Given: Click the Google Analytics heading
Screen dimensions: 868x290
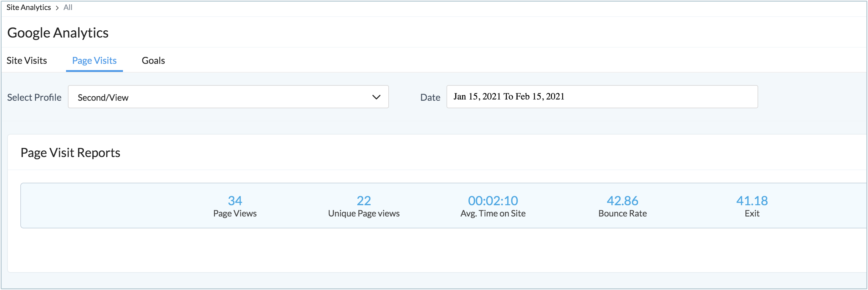Looking at the screenshot, I should tap(58, 33).
